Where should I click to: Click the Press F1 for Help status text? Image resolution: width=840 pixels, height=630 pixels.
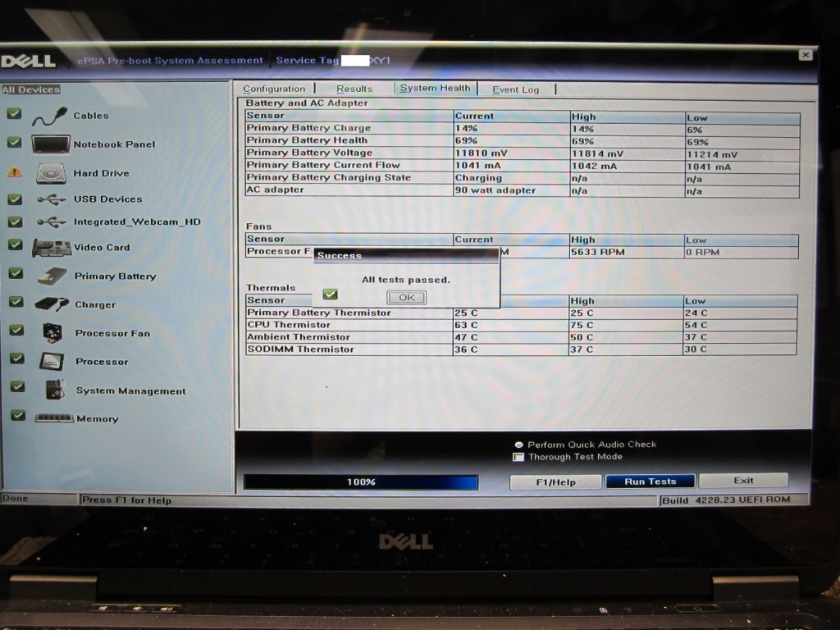point(126,500)
